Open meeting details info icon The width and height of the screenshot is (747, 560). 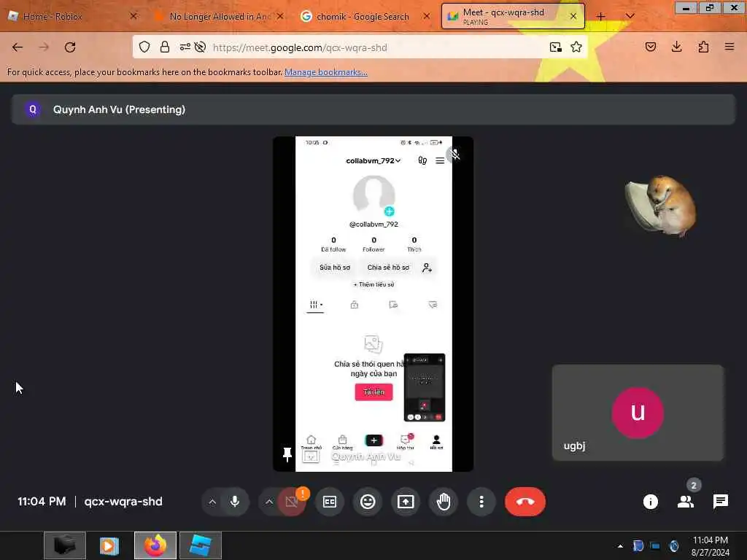click(x=650, y=502)
